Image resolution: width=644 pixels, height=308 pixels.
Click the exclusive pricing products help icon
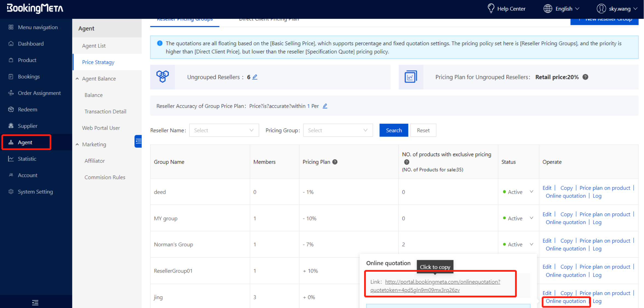[x=407, y=162]
